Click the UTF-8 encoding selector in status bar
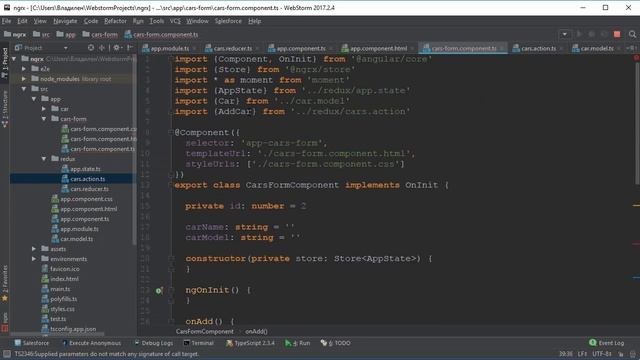The width and height of the screenshot is (640, 360). pos(602,354)
